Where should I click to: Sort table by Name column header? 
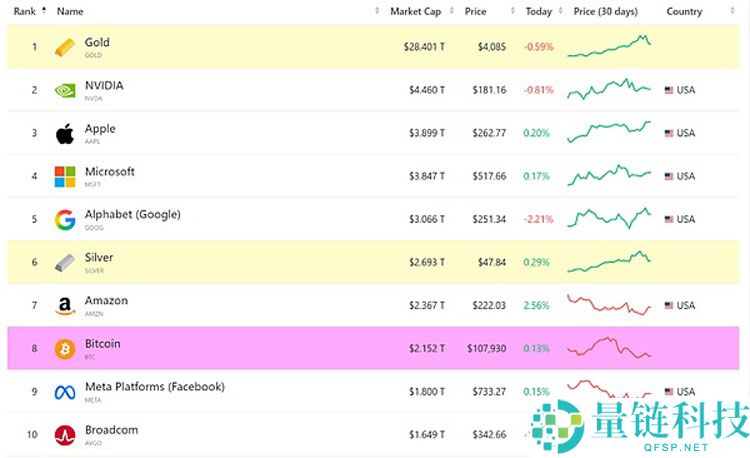(70, 11)
